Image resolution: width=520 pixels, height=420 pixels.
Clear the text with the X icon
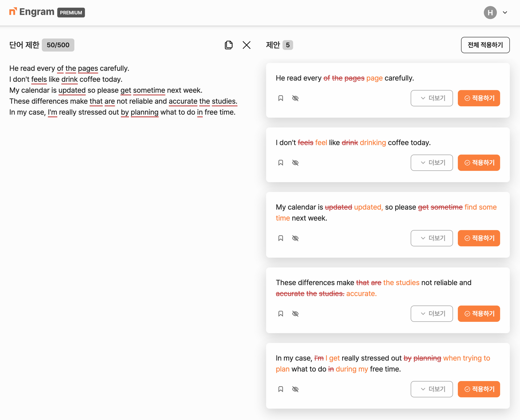pos(246,45)
